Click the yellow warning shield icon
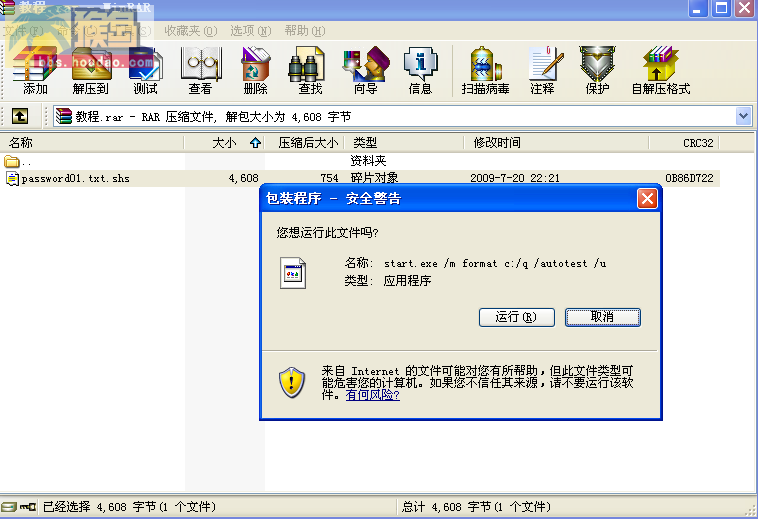The height and width of the screenshot is (519, 758). (x=292, y=382)
